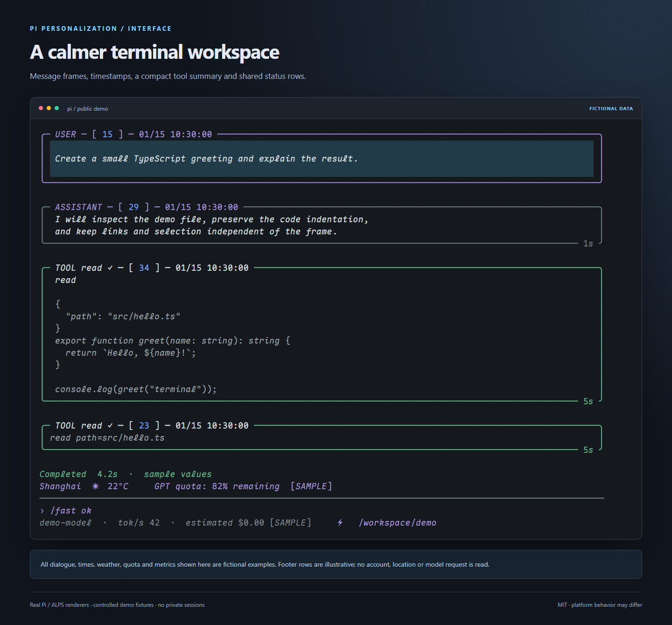Click the subtitle starting "Message frames, timestamps"
Viewport: 672px width, 625px height.
(x=168, y=76)
